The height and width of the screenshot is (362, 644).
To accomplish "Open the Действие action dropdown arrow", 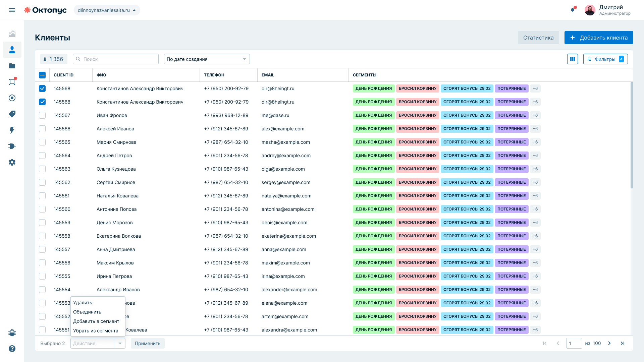I will 120,343.
